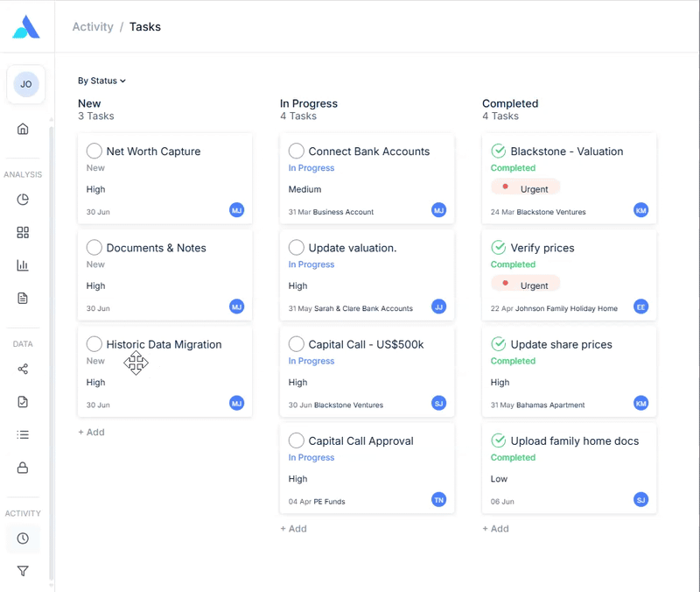Open the share connections icon under Data
The height and width of the screenshot is (592, 700).
pyautogui.click(x=23, y=369)
